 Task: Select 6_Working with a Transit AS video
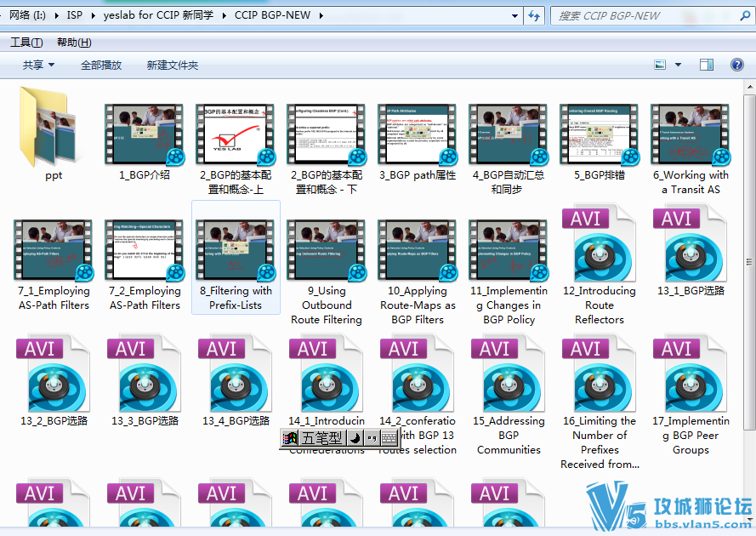point(691,147)
